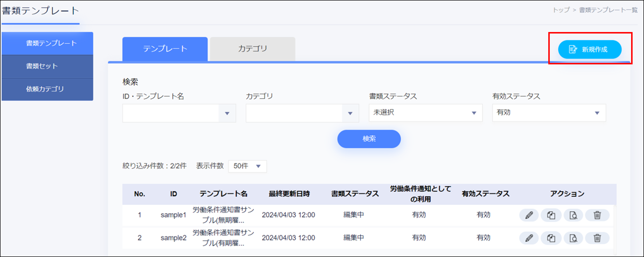
Task: Click the 2024/04/03 12:00 cell for sample1
Action: coord(288,215)
